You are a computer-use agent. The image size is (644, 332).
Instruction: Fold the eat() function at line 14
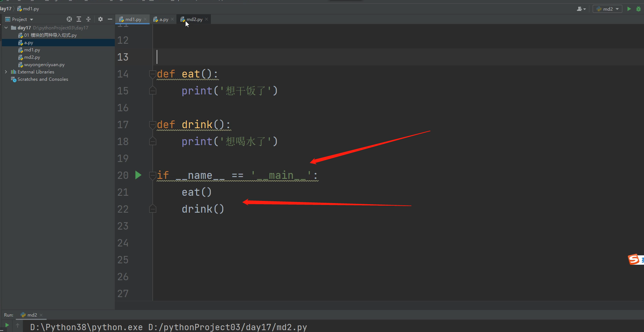point(153,74)
